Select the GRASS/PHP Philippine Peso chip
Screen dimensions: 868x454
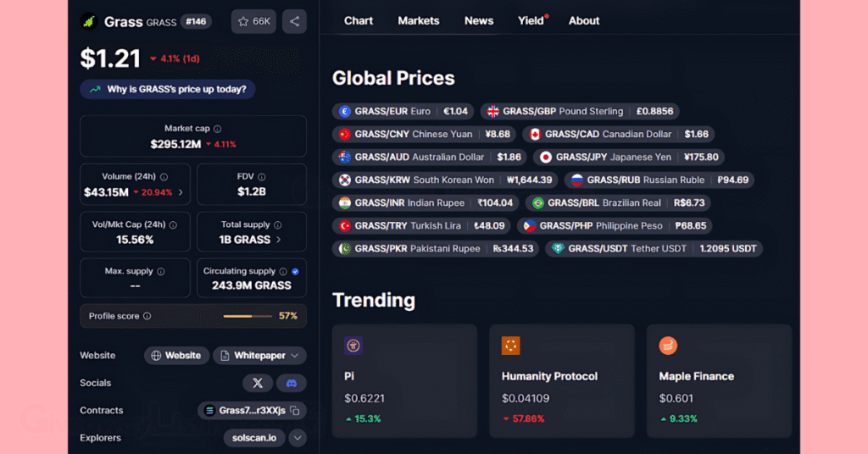615,226
